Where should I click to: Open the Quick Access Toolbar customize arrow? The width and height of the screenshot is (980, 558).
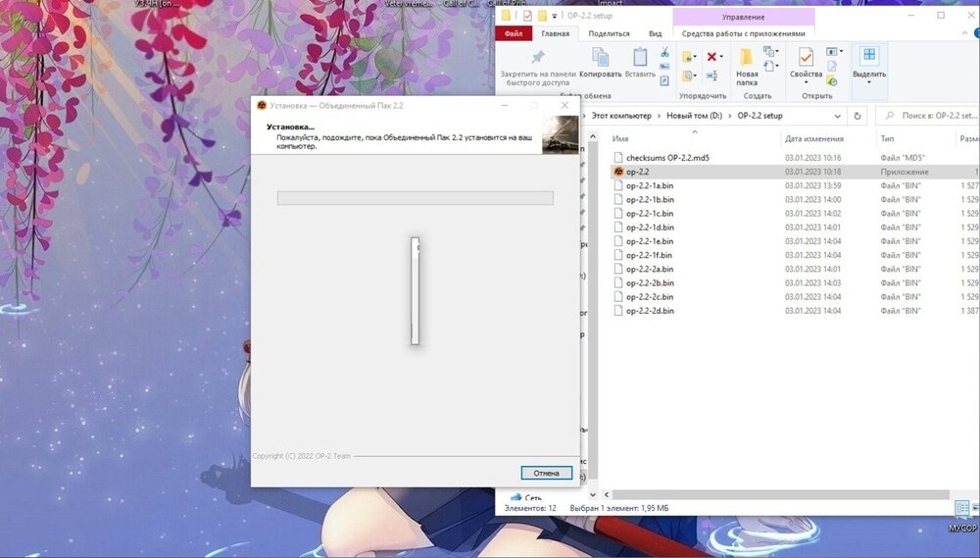(556, 16)
